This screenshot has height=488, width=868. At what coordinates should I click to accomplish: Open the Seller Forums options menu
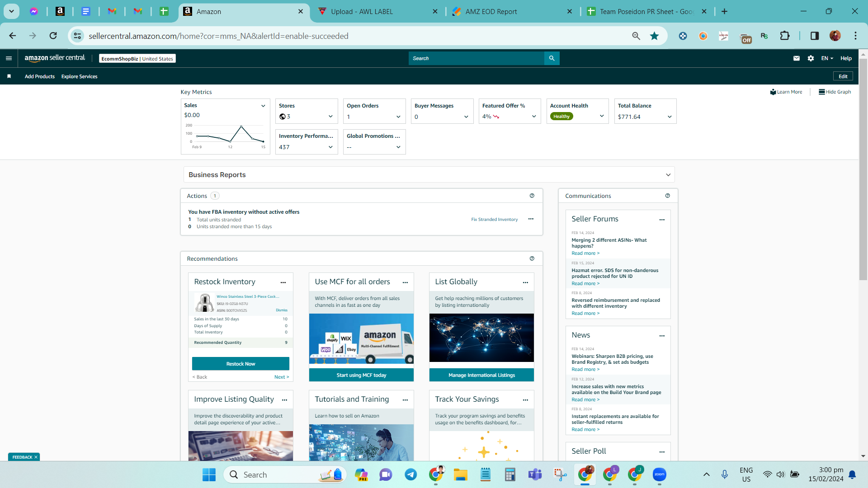pyautogui.click(x=662, y=220)
